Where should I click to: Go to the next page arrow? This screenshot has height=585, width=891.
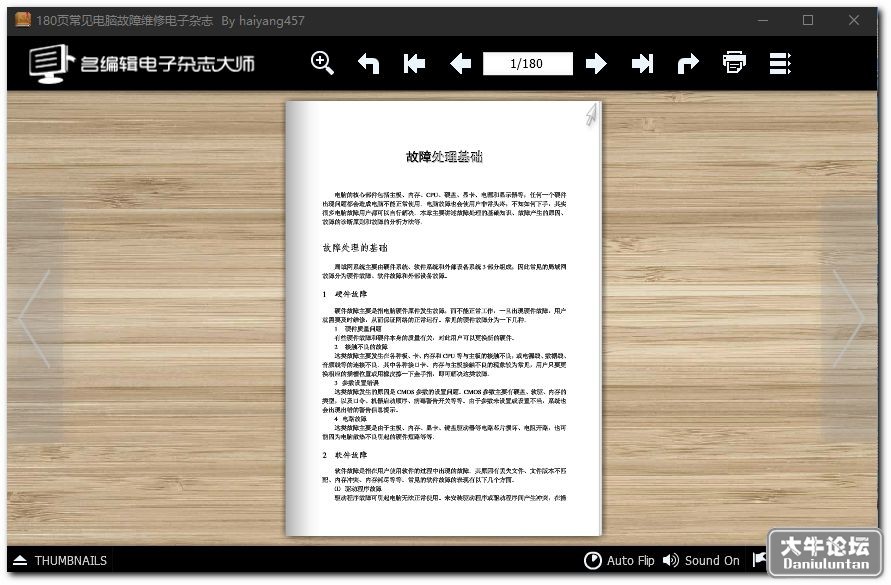596,63
